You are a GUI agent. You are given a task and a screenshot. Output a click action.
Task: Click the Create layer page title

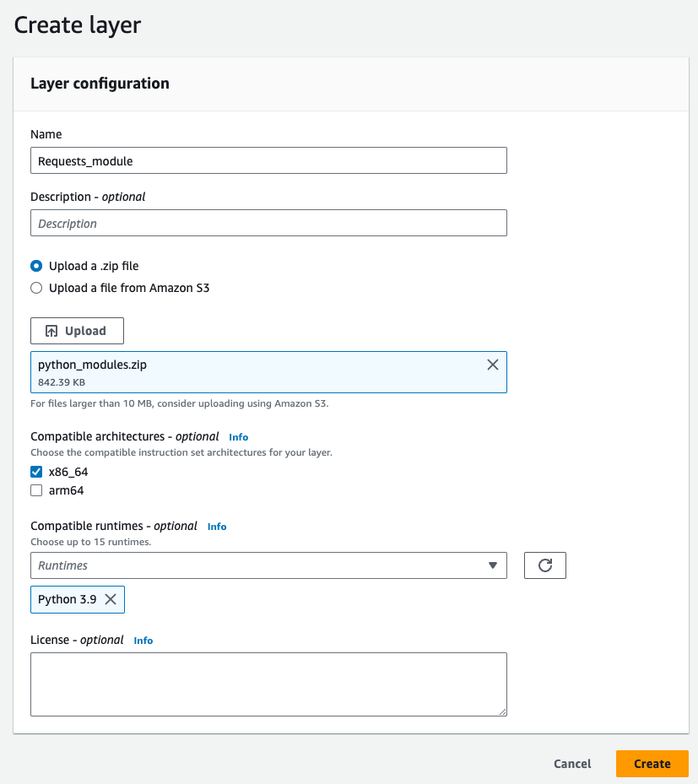pos(77,25)
